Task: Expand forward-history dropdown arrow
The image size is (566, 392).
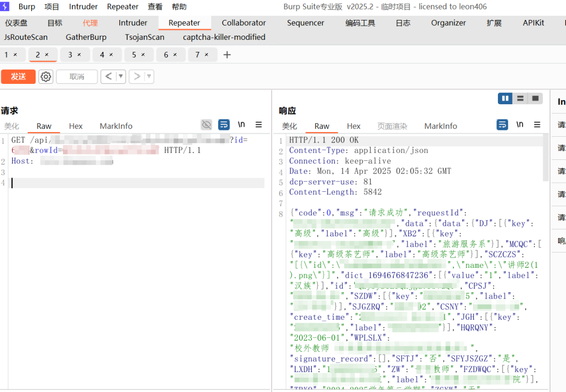Action: [x=149, y=77]
